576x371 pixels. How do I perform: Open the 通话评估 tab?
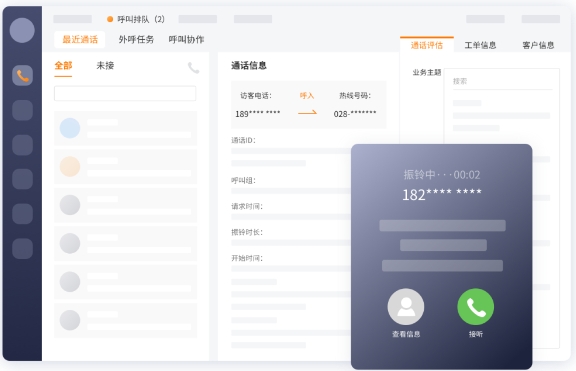coord(426,45)
